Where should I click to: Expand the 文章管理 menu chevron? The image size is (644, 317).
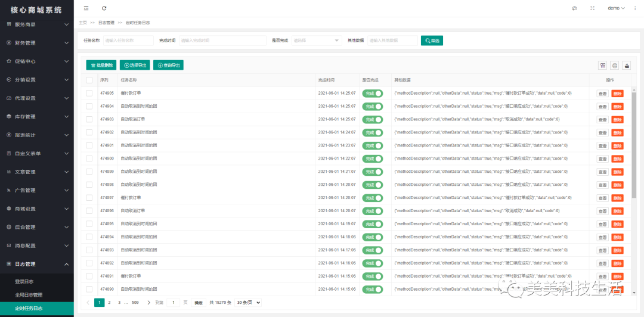pos(67,172)
